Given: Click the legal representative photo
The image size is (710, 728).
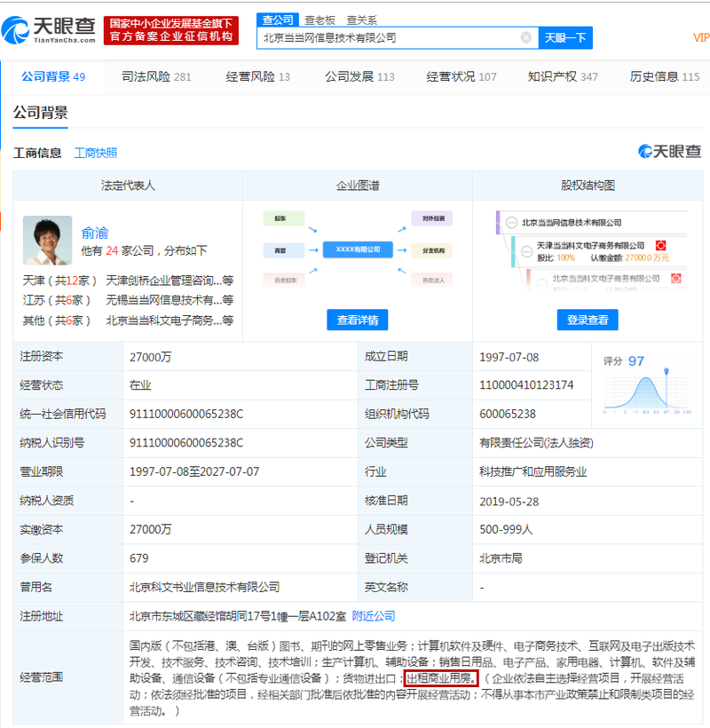Looking at the screenshot, I should [x=47, y=240].
